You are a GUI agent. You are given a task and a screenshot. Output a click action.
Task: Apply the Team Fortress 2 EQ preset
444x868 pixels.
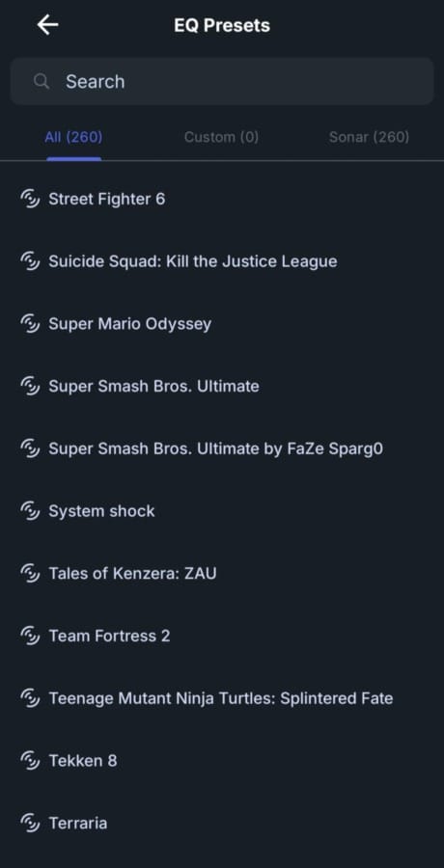click(222, 637)
